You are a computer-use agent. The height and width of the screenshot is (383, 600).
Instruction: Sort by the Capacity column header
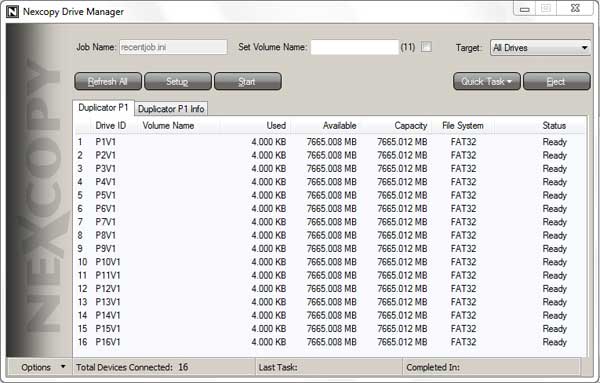coord(396,125)
